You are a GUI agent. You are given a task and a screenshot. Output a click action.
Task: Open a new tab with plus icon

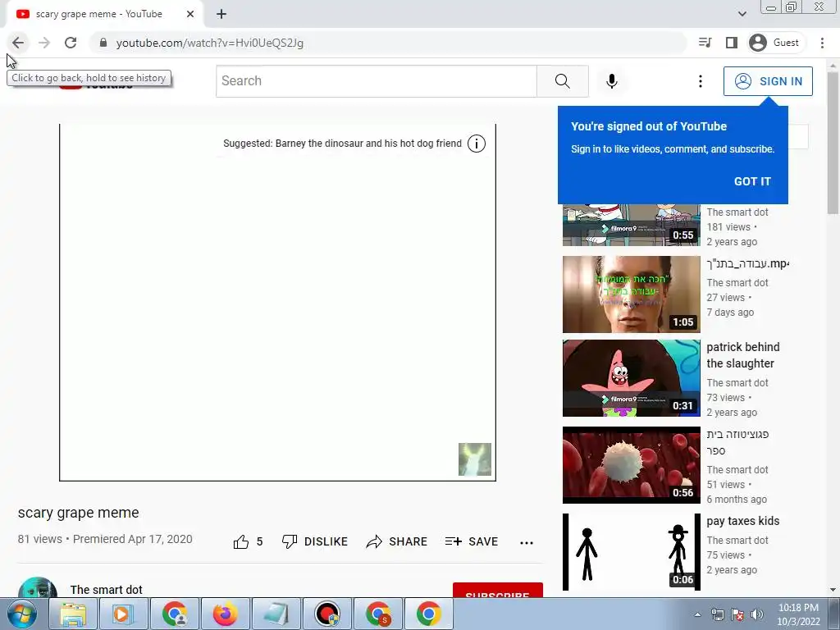click(x=221, y=15)
